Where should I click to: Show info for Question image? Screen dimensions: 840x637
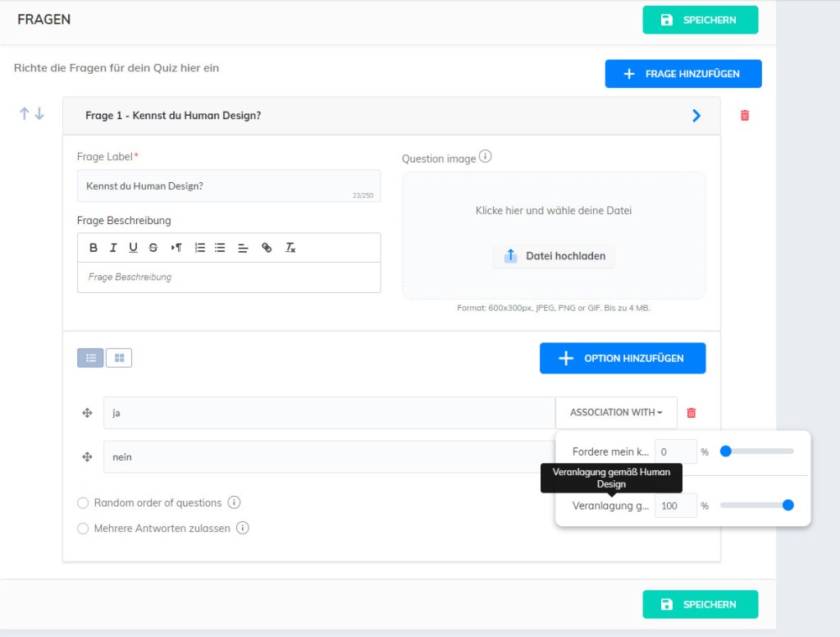click(485, 156)
